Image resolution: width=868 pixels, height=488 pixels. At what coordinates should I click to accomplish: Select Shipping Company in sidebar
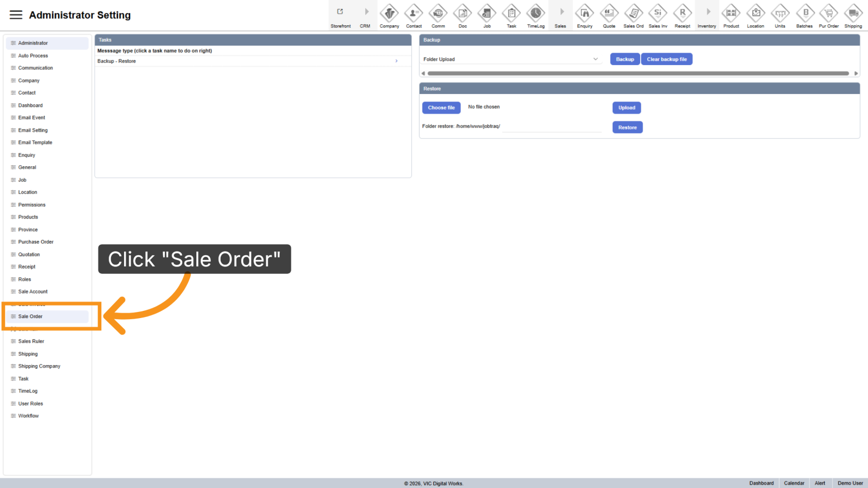(47, 366)
